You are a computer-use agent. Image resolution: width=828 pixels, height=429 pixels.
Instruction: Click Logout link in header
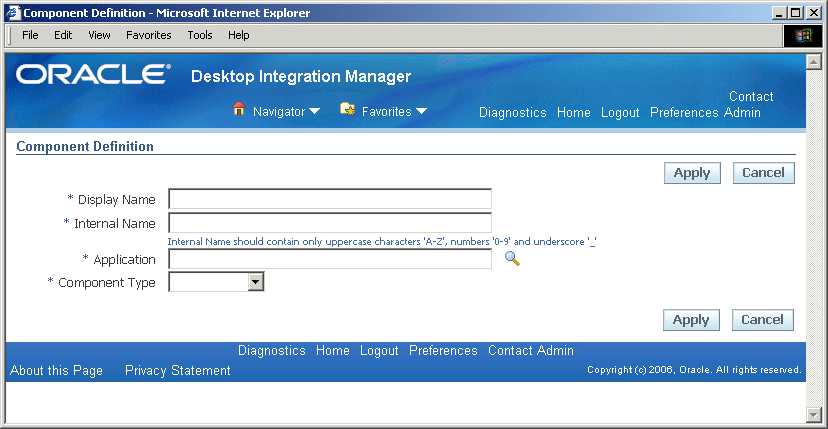620,113
